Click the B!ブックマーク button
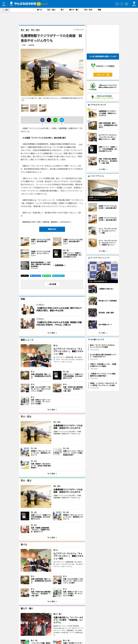 coord(59,276)
